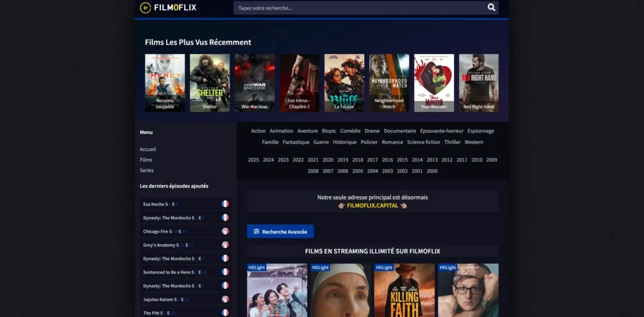Select the Policier genre
644x317 pixels.
coord(369,142)
